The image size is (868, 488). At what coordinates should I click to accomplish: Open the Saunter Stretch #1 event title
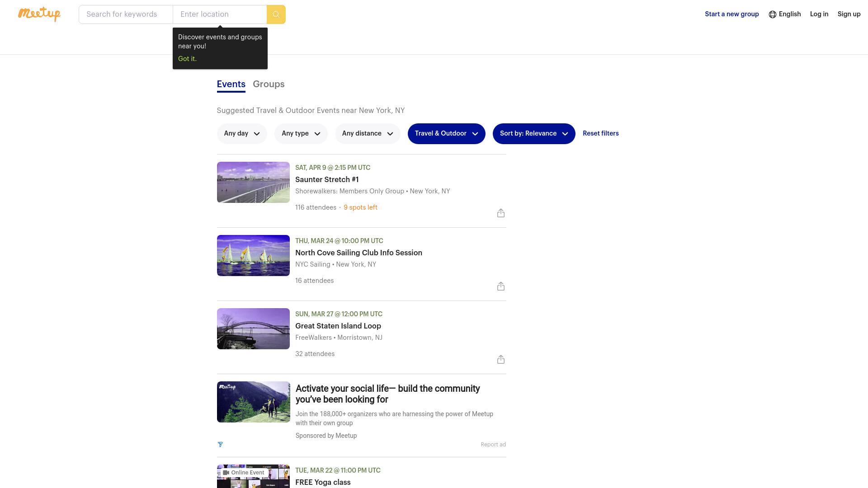point(327,180)
